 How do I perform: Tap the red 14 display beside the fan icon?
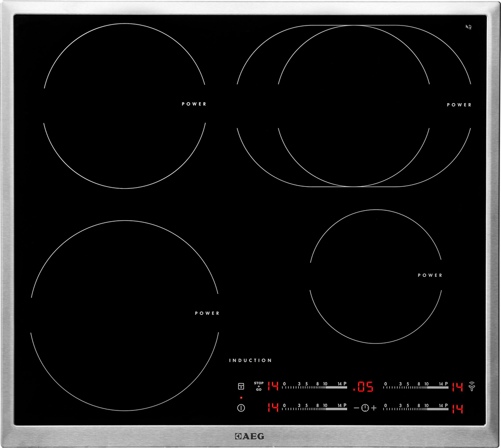pyautogui.click(x=457, y=387)
